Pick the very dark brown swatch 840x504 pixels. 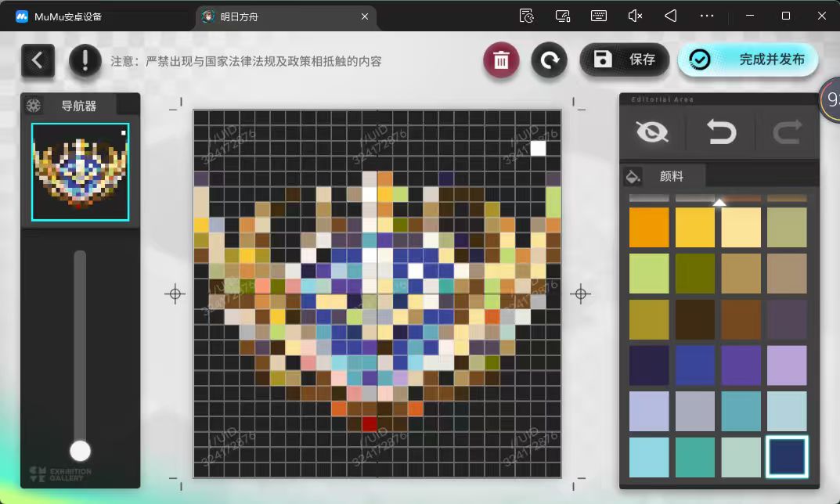pyautogui.click(x=695, y=320)
